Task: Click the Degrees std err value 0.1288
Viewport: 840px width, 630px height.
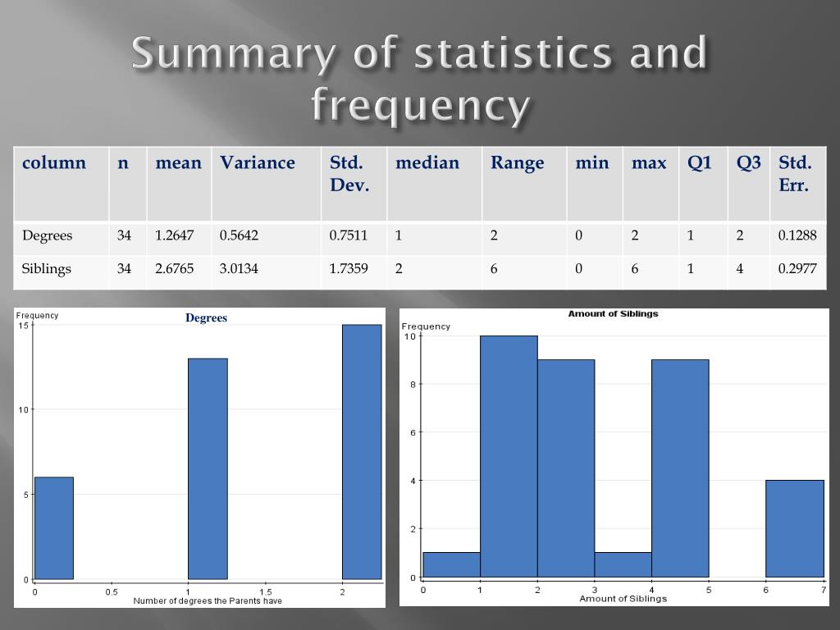Action: (x=797, y=235)
